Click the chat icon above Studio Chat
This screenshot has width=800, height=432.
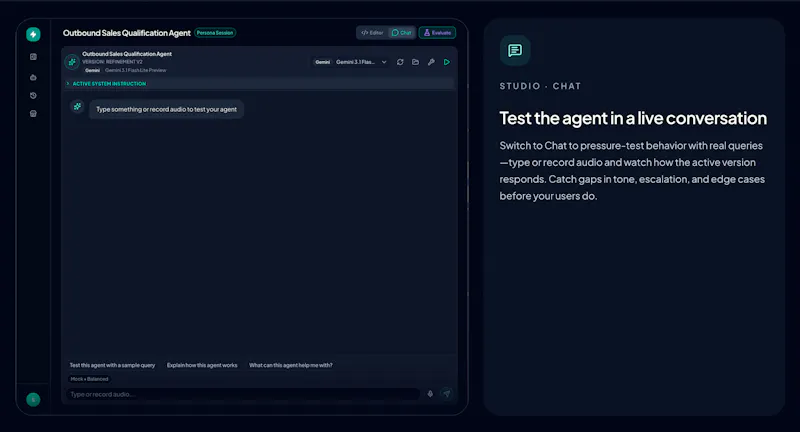coord(515,50)
